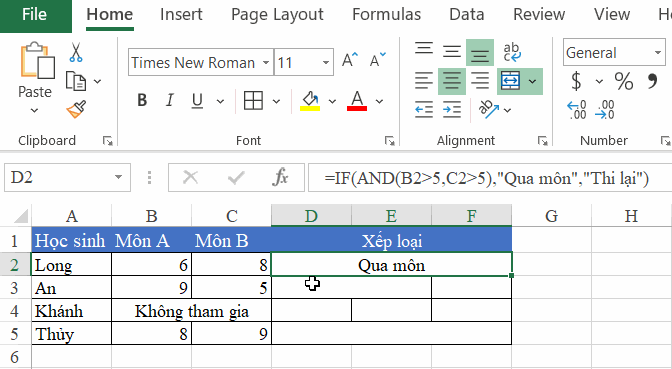672x369 pixels.
Task: Click the Increase Font Size icon
Action: click(350, 60)
